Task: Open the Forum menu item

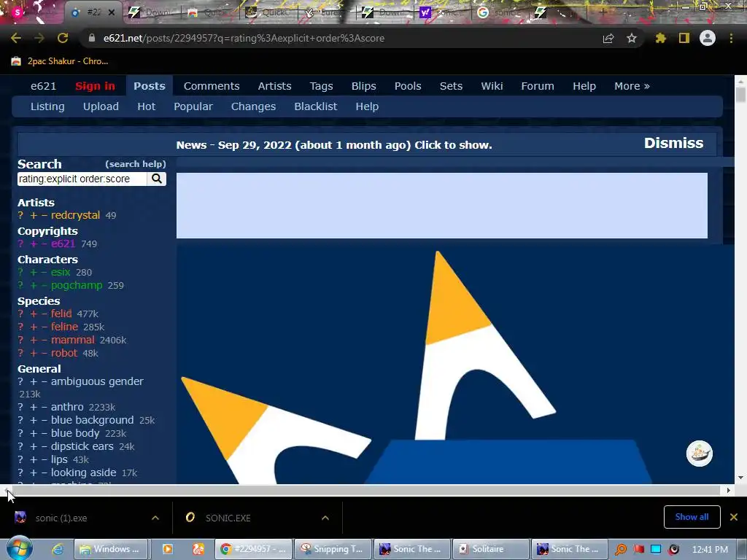Action: coord(538,86)
